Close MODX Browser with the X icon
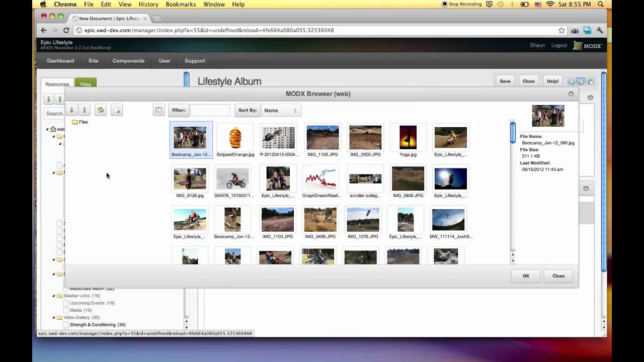Image resolution: width=644 pixels, height=362 pixels. (571, 94)
